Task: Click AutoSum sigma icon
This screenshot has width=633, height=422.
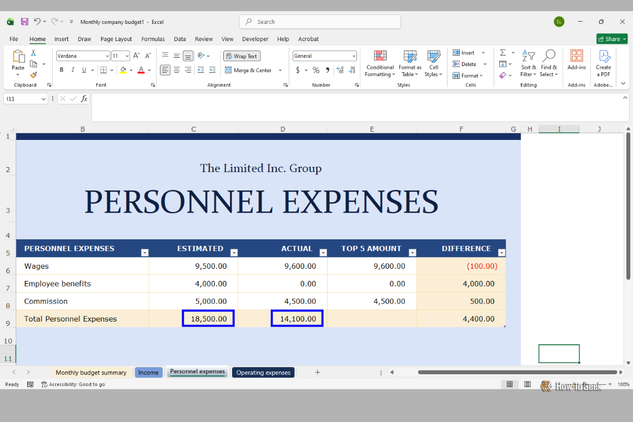Action: [x=503, y=52]
